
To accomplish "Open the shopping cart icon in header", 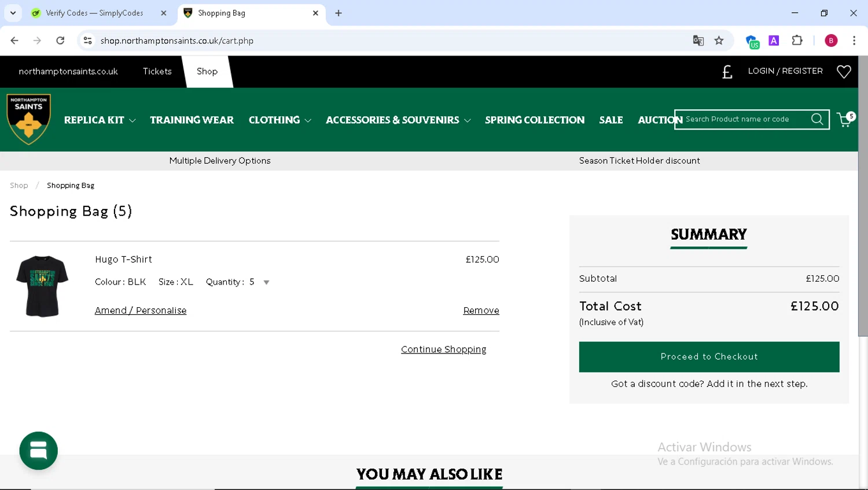I will click(x=845, y=119).
